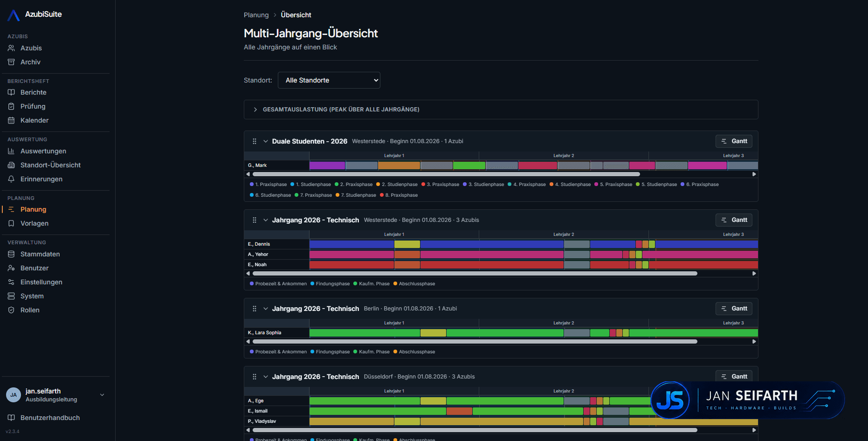
Task: Click the left scroll arrow of Duale Studenten timeline
Action: click(x=248, y=174)
